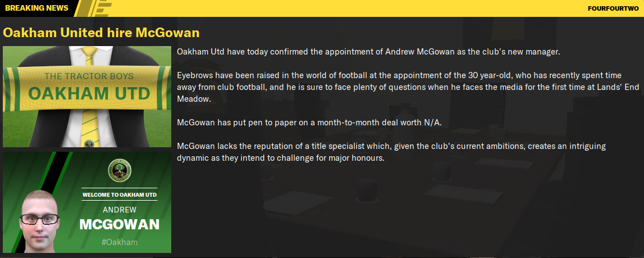The image size is (644, 258).
Task: Click the BREAKING NEWS banner label
Action: coord(36,8)
